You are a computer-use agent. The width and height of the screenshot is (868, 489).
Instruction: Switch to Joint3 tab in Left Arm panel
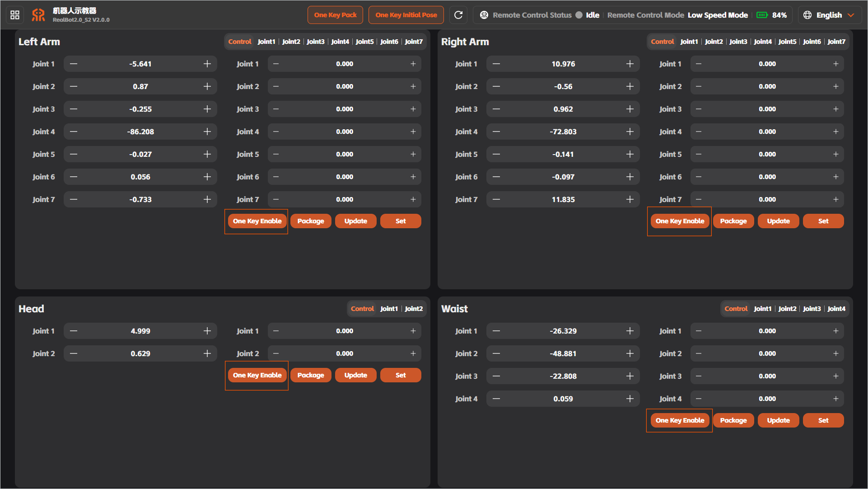pos(316,42)
